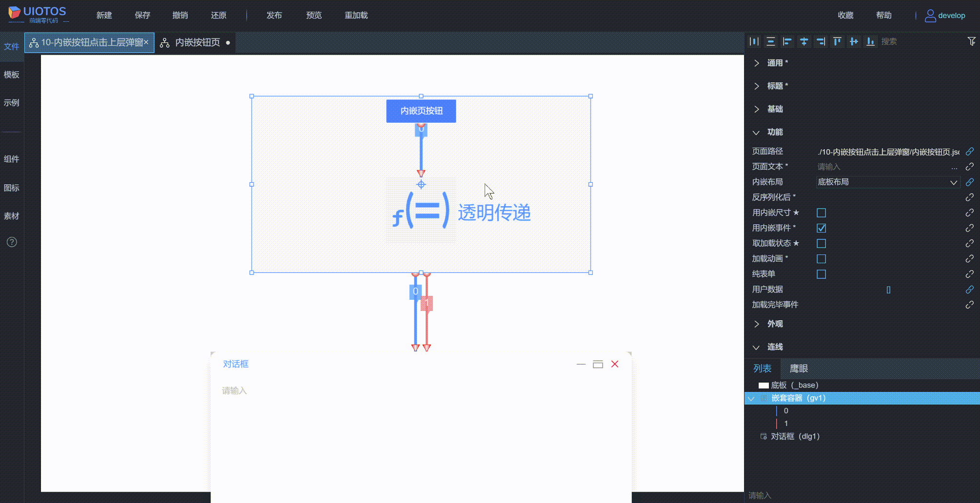
Task: Click the align right icon in the toolbar
Action: click(820, 41)
